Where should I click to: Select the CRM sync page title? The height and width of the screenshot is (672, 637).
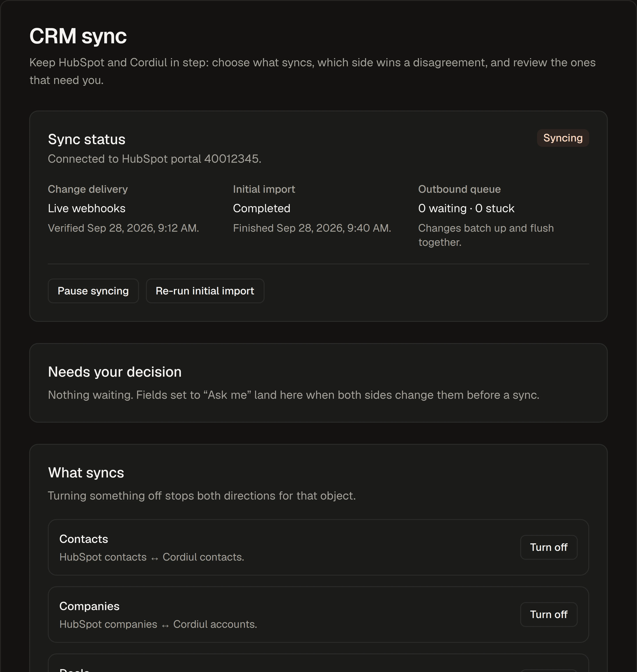[x=78, y=36]
